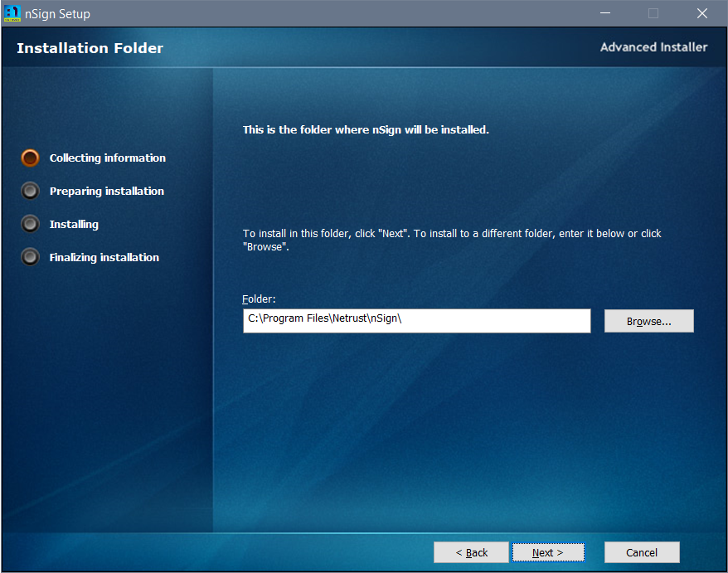This screenshot has width=728, height=573.
Task: Click the "Advanced Installer" header text
Action: [x=653, y=47]
